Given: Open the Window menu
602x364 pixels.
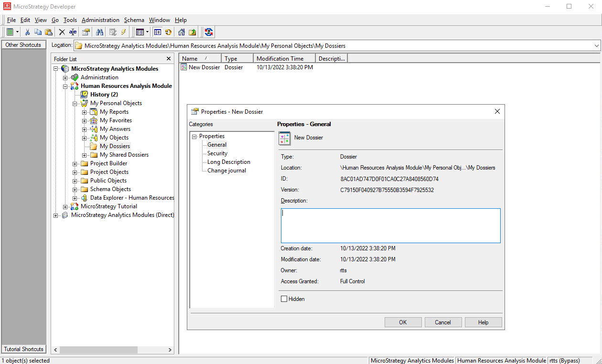Looking at the screenshot, I should 160,20.
